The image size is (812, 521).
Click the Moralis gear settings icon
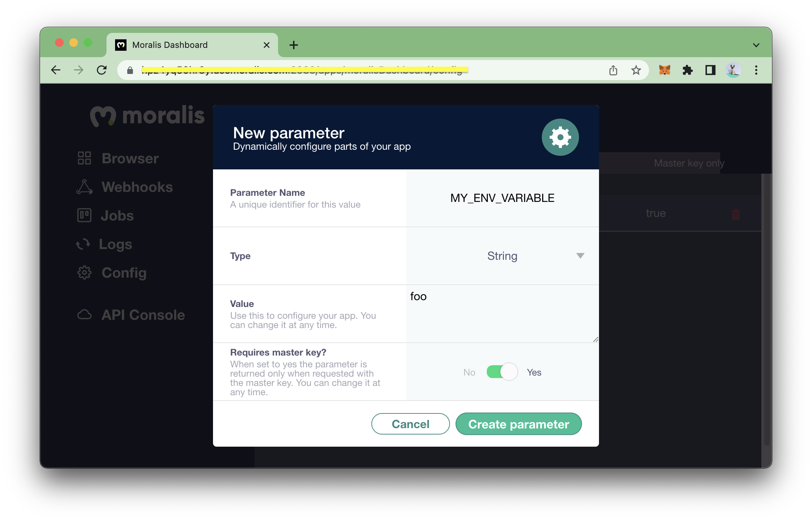[560, 137]
